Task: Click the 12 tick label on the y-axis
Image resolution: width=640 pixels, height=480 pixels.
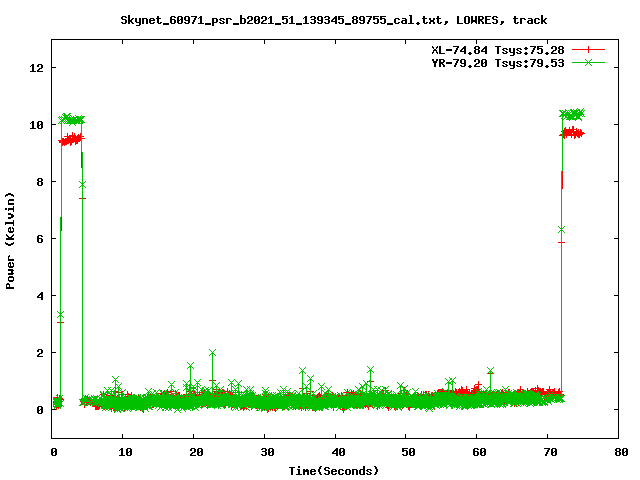Action: (x=37, y=68)
